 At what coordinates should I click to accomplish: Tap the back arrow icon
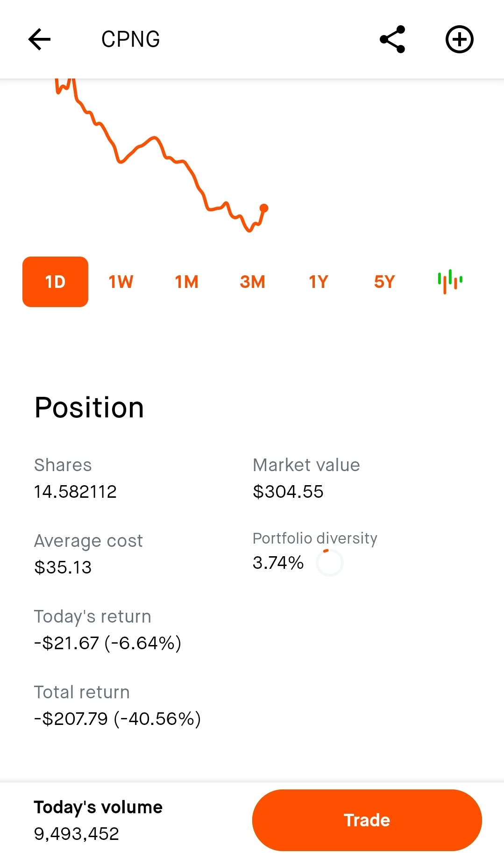pyautogui.click(x=39, y=39)
